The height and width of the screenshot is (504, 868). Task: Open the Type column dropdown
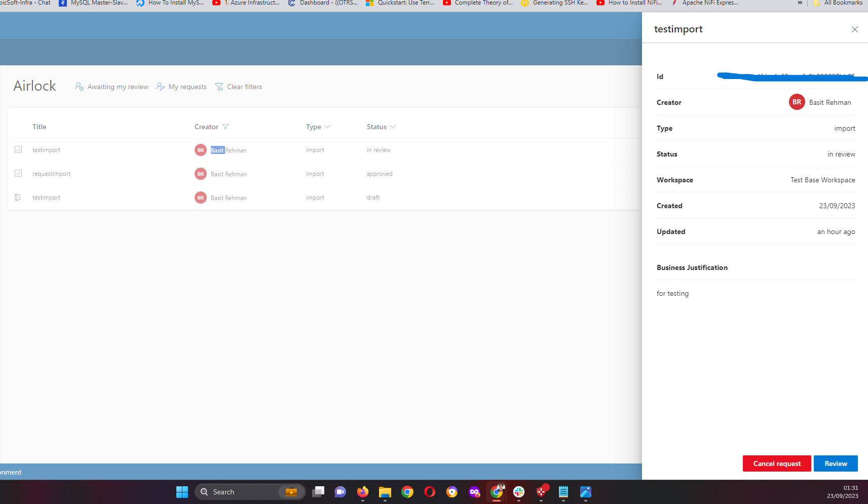click(x=327, y=127)
